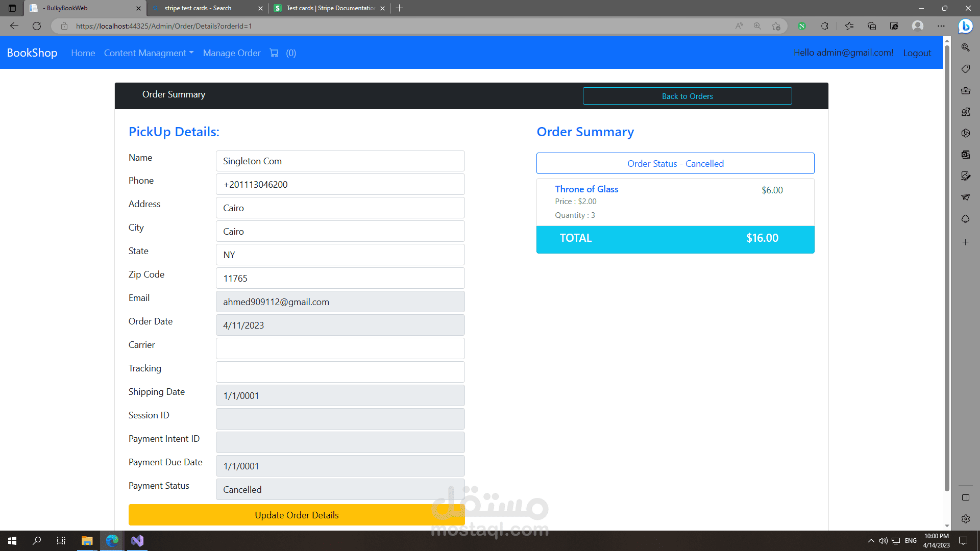Click Back to Orders button
This screenshot has width=980, height=551.
pyautogui.click(x=687, y=96)
